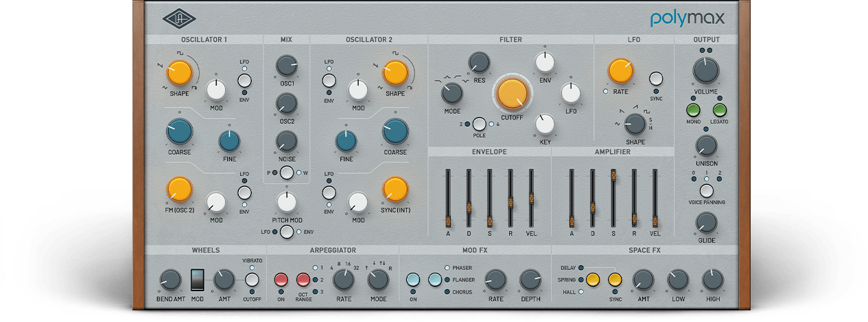Click the Envelope VEL slider

pyautogui.click(x=531, y=197)
